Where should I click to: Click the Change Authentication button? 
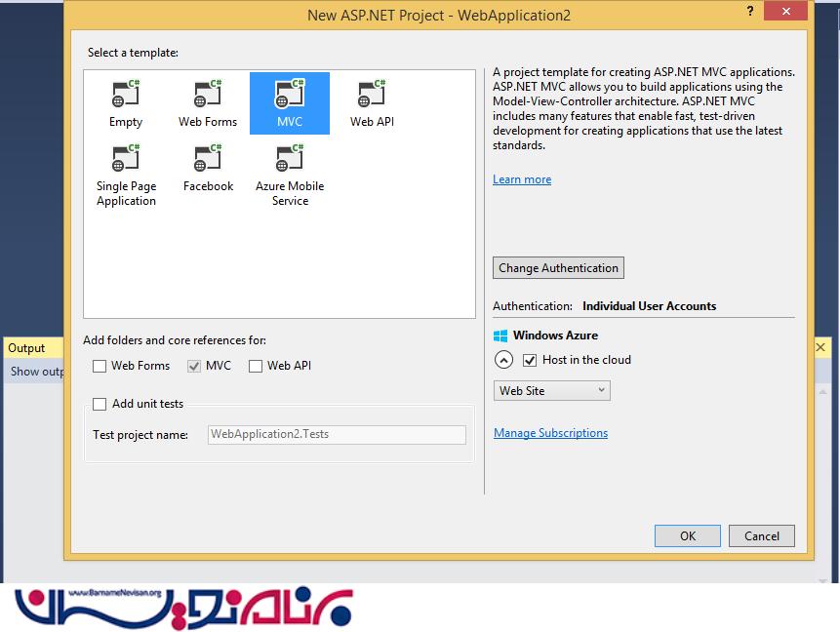click(x=558, y=268)
